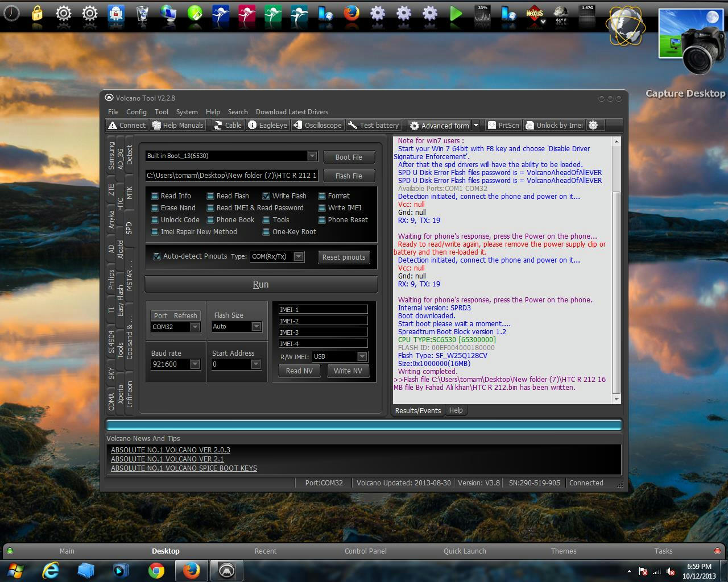Open the Config menu
Screen dimensions: 728x582
click(x=136, y=112)
